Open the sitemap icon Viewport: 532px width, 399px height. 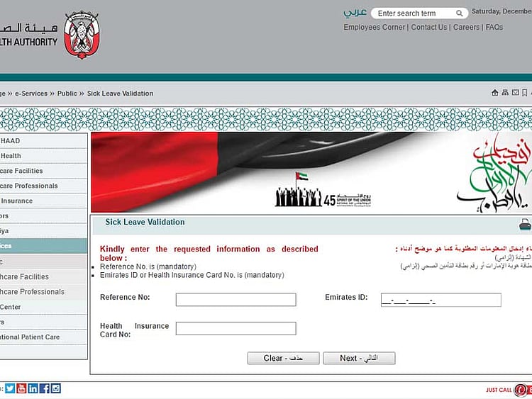(x=505, y=93)
